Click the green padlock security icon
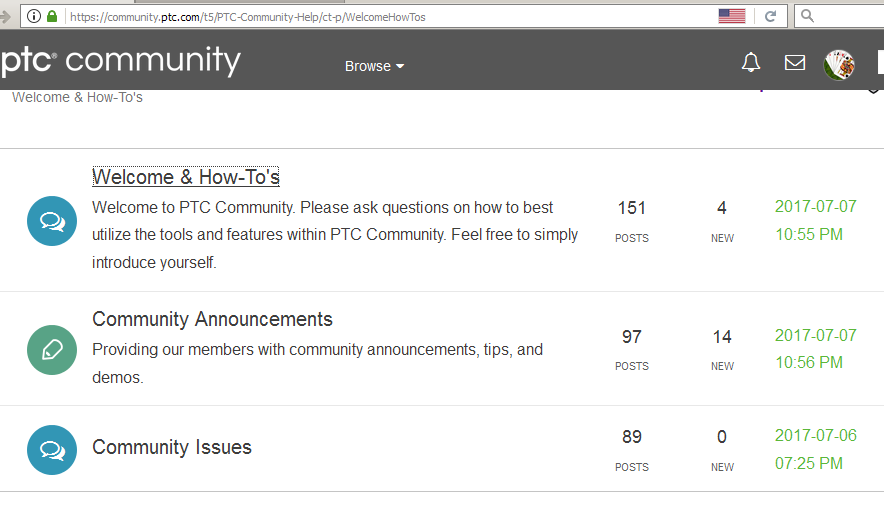Image resolution: width=884 pixels, height=509 pixels. (x=52, y=16)
